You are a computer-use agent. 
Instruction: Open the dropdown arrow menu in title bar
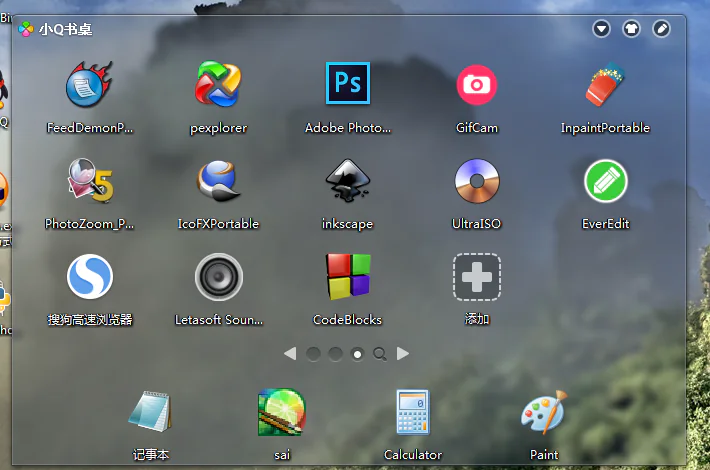coord(601,29)
